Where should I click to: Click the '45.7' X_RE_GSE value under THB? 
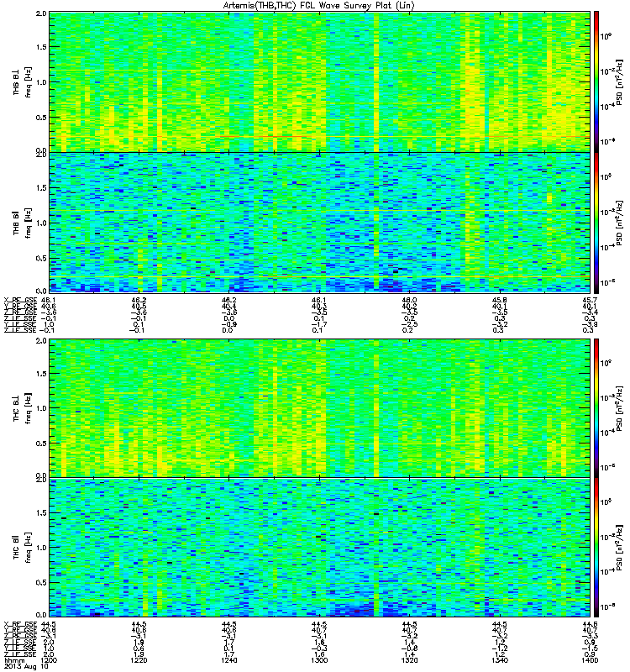590,300
